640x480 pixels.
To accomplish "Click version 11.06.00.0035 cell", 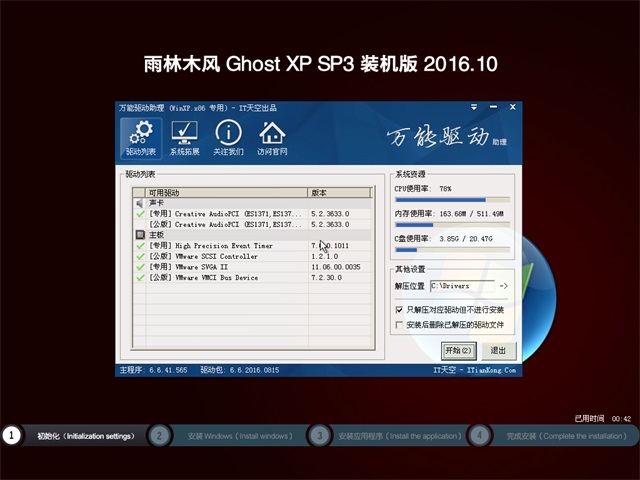I will [336, 267].
